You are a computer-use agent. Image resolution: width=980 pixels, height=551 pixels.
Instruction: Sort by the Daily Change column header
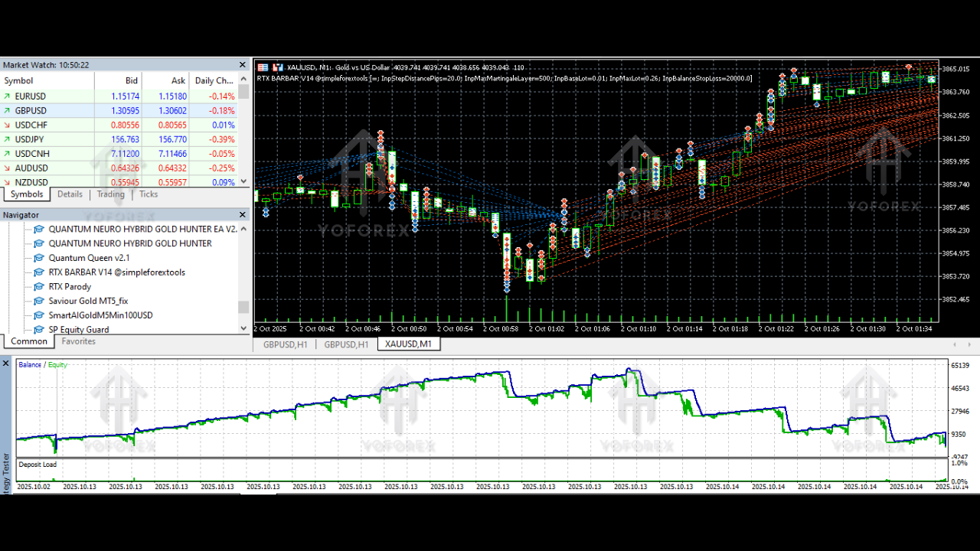[214, 80]
